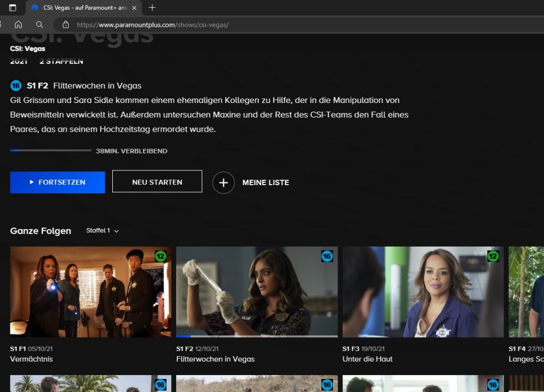Image resolution: width=544 pixels, height=392 pixels.
Task: Click the S1 F3 19/10/21 episode date label
Action: pos(364,348)
